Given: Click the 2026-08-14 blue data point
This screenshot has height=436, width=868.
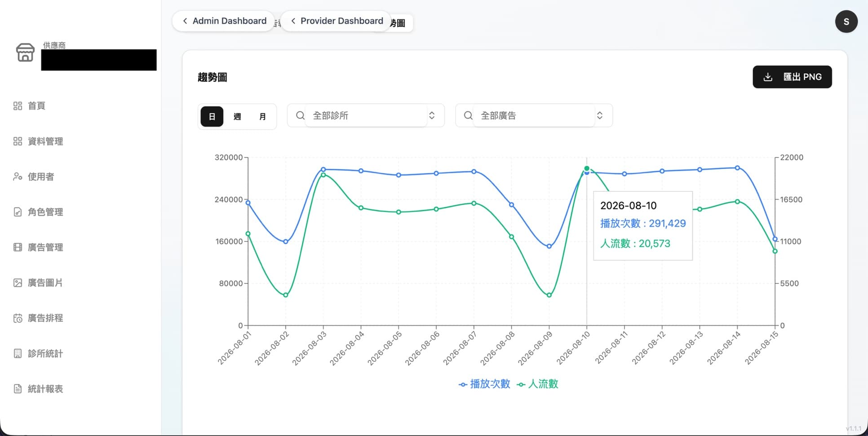Looking at the screenshot, I should pyautogui.click(x=737, y=168).
